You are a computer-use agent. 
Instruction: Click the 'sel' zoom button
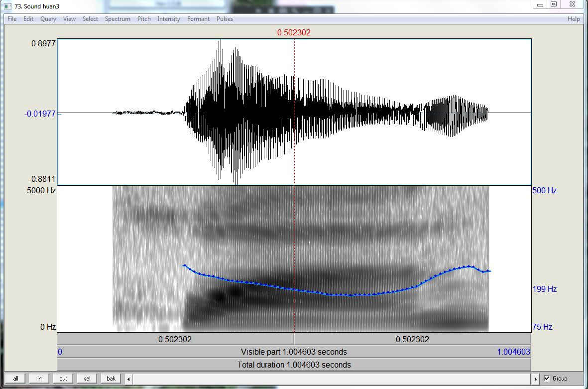pos(87,379)
